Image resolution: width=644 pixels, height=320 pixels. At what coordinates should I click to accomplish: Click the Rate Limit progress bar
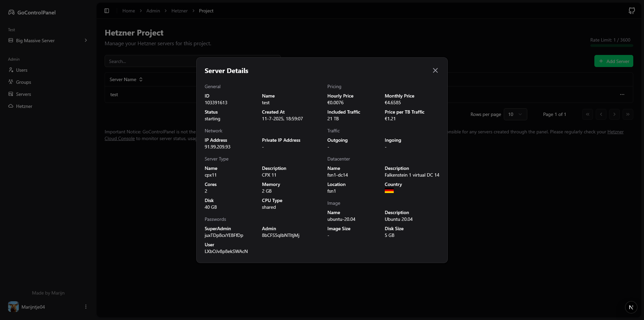point(611,45)
